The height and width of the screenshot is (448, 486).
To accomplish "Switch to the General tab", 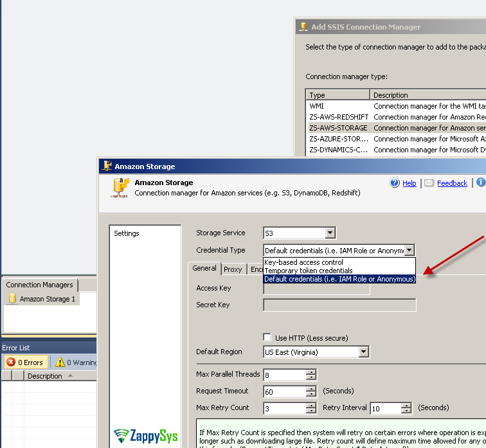I will click(x=204, y=268).
